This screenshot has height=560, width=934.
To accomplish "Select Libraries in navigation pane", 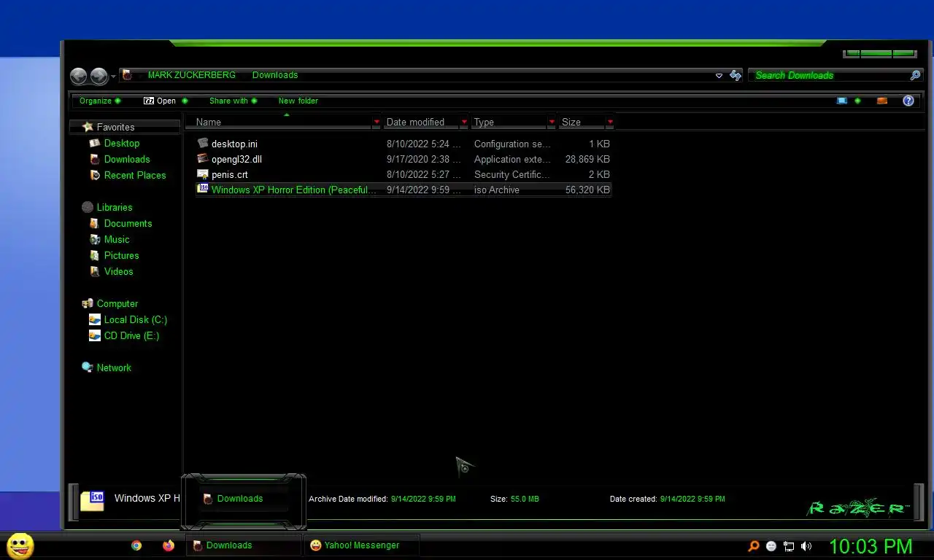I will point(115,207).
